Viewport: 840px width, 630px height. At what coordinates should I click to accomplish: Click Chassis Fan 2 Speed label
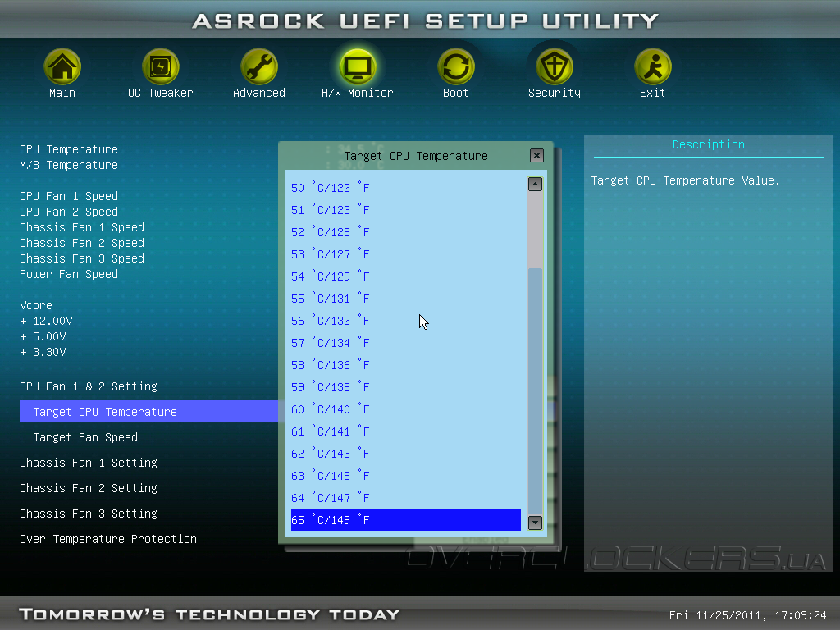(x=82, y=243)
